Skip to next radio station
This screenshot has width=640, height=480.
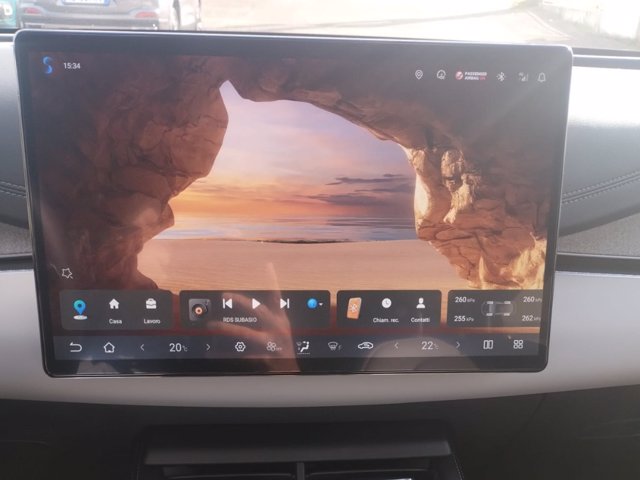(285, 303)
